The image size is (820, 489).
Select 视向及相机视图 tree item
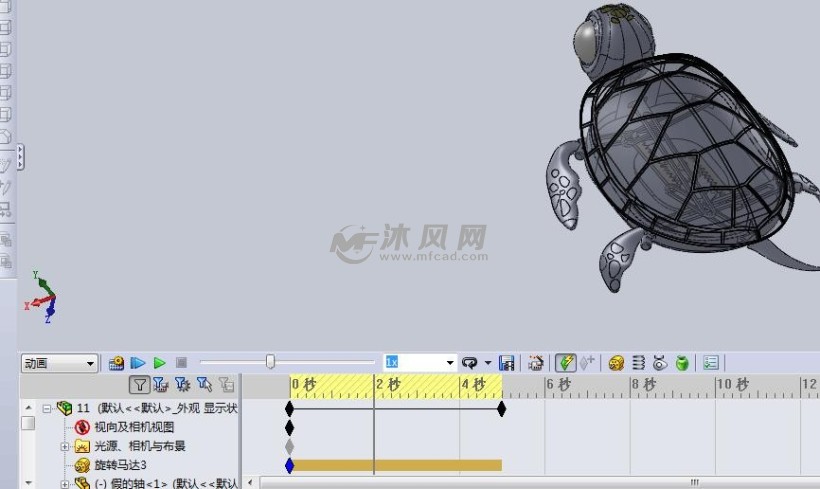click(134, 427)
